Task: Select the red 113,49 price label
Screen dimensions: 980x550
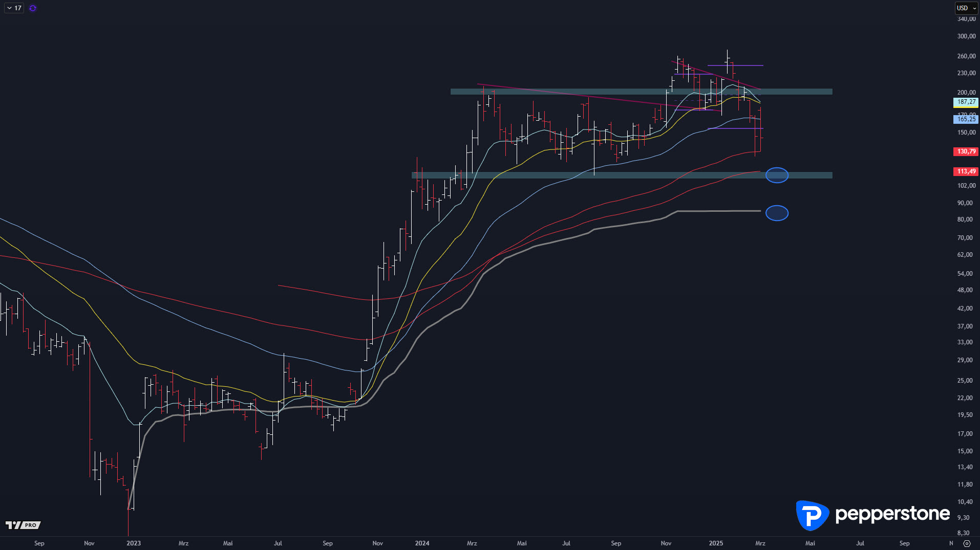Action: pos(966,171)
